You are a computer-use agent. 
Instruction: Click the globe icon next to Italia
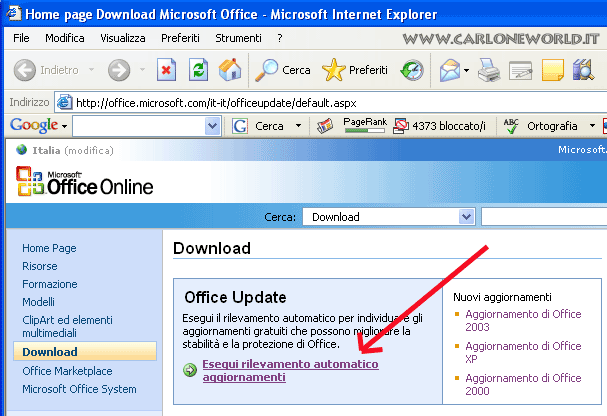pyautogui.click(x=22, y=150)
